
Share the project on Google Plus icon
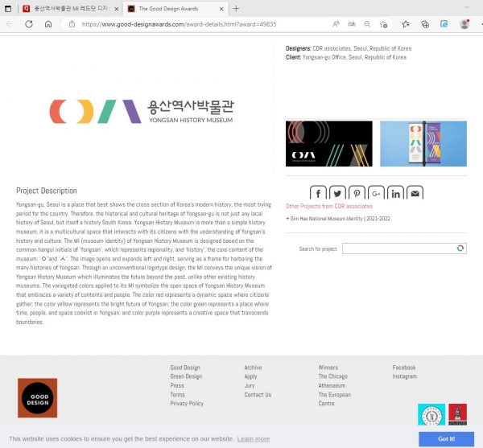coord(376,192)
